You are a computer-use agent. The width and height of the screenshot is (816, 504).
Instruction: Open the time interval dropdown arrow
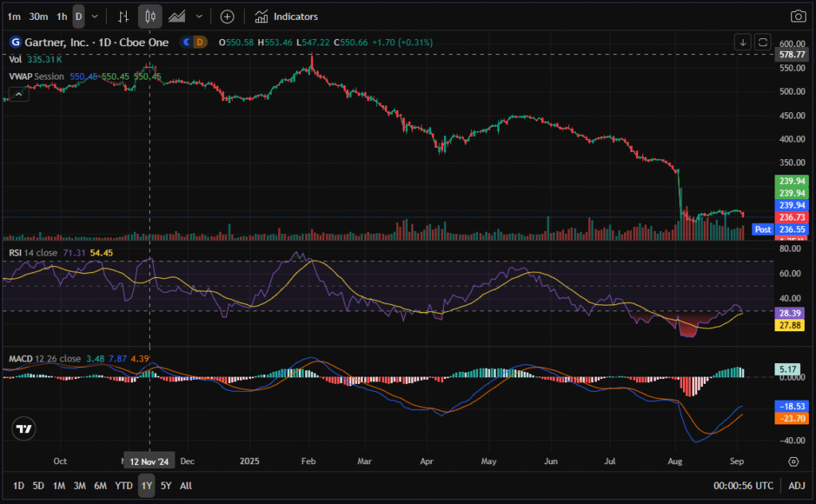coord(96,16)
